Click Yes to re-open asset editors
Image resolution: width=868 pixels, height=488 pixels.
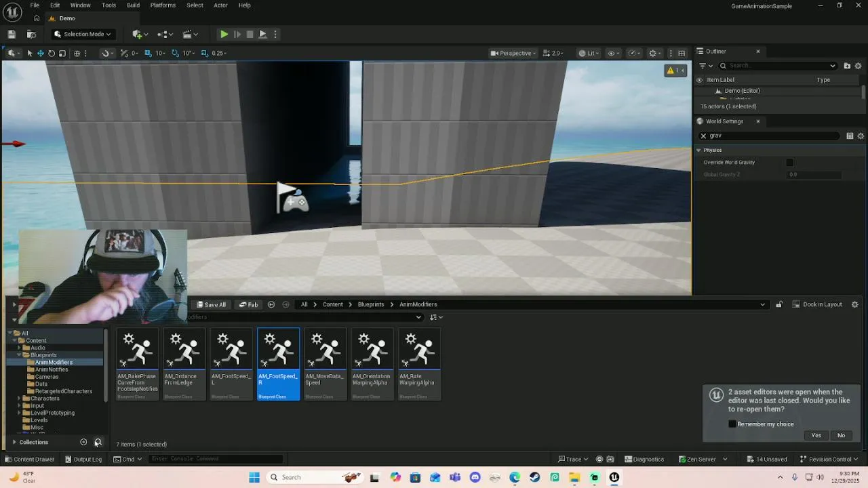[x=816, y=435]
